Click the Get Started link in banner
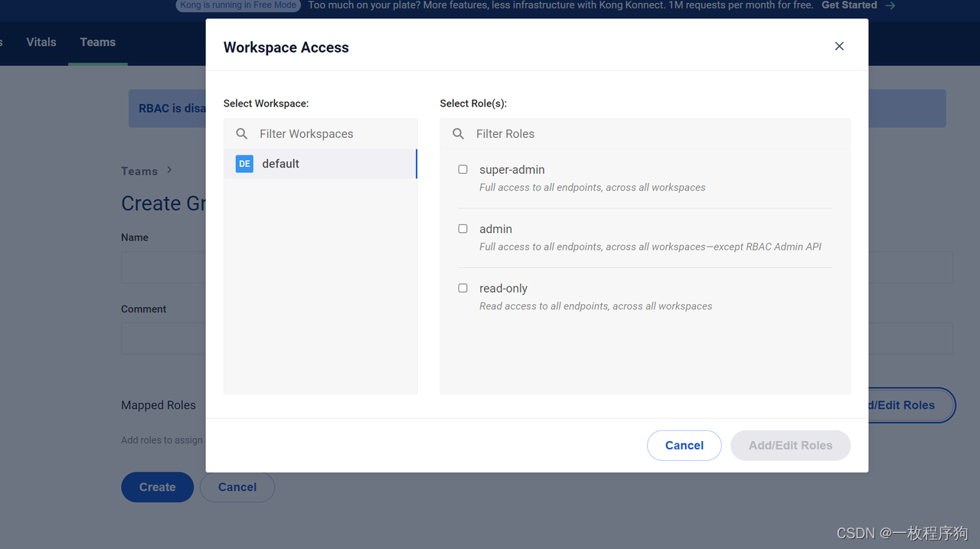Image resolution: width=980 pixels, height=549 pixels. [x=849, y=5]
